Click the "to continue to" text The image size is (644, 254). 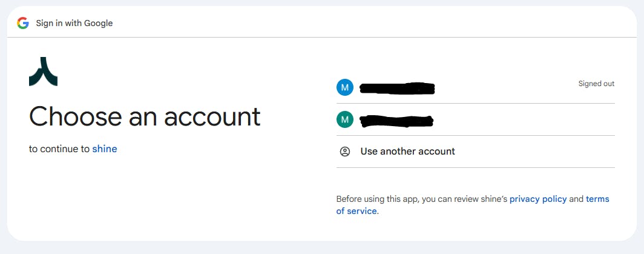pos(59,149)
